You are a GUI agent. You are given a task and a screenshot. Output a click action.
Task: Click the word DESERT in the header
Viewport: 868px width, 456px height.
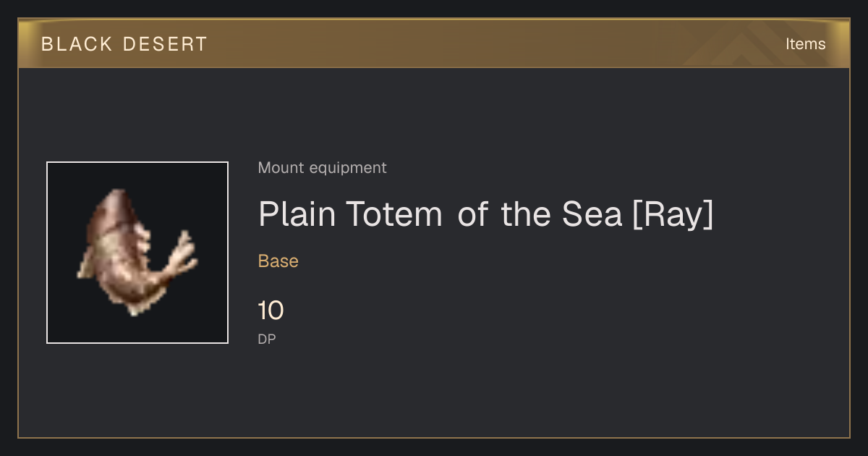point(165,44)
